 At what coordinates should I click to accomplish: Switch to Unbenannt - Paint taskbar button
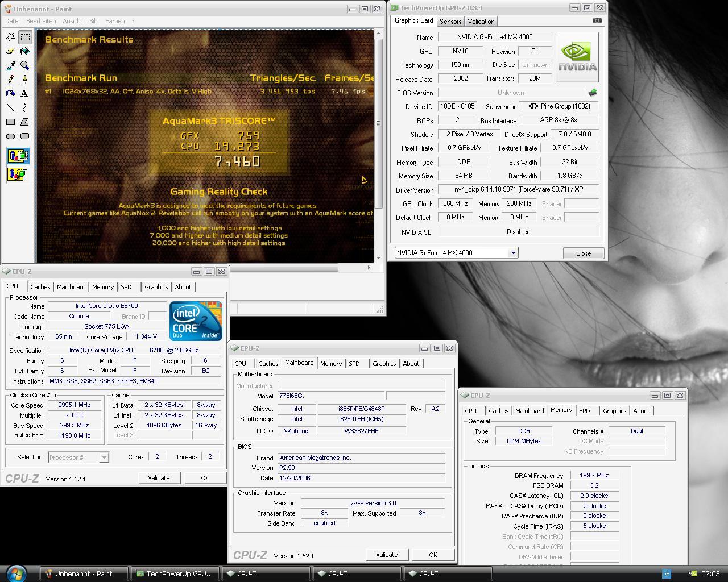(84, 573)
